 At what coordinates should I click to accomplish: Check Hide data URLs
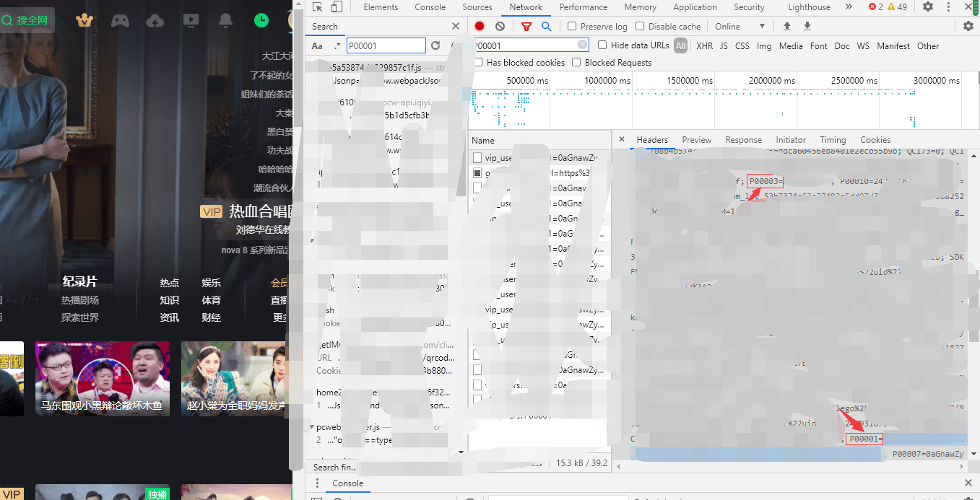pyautogui.click(x=602, y=45)
